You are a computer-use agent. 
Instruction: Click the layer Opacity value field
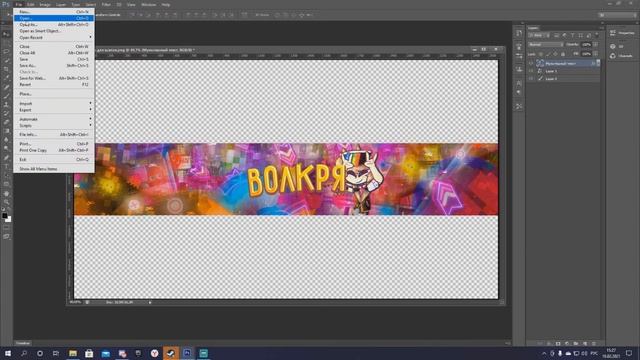[587, 44]
